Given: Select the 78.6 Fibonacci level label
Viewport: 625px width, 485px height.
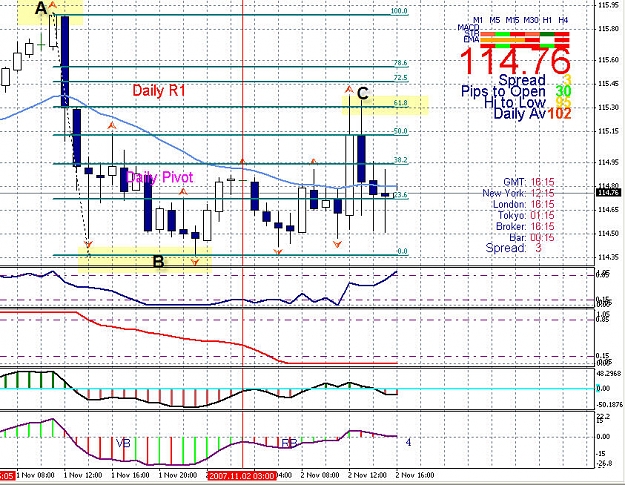Looking at the screenshot, I should (400, 63).
